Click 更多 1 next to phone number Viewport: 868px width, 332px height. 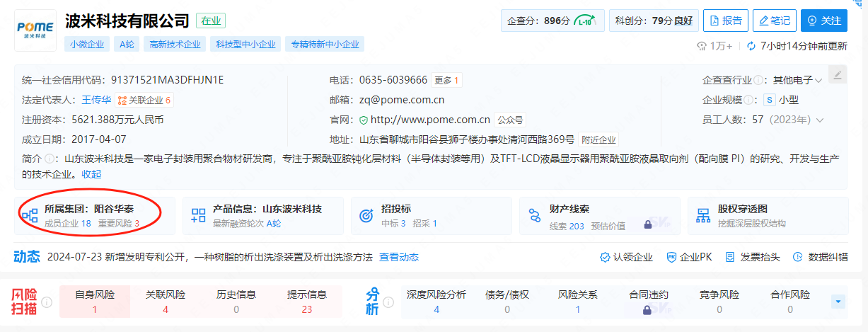pos(446,80)
